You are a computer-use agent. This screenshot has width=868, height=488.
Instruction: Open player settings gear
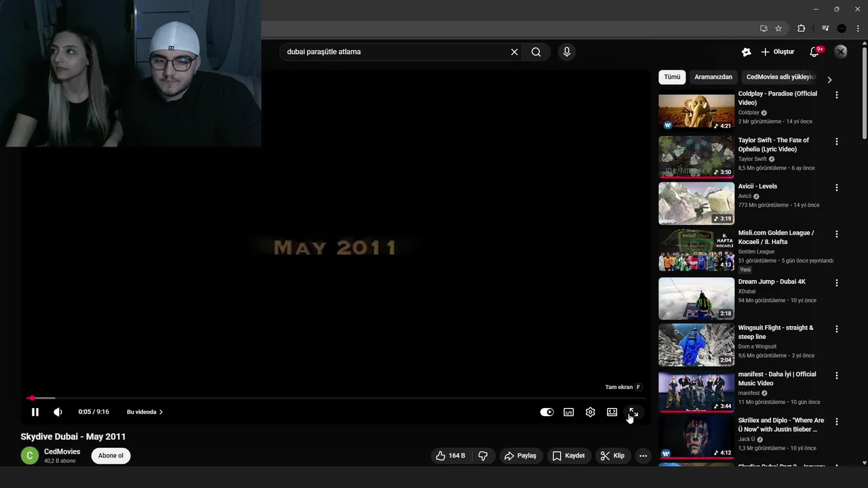point(591,412)
